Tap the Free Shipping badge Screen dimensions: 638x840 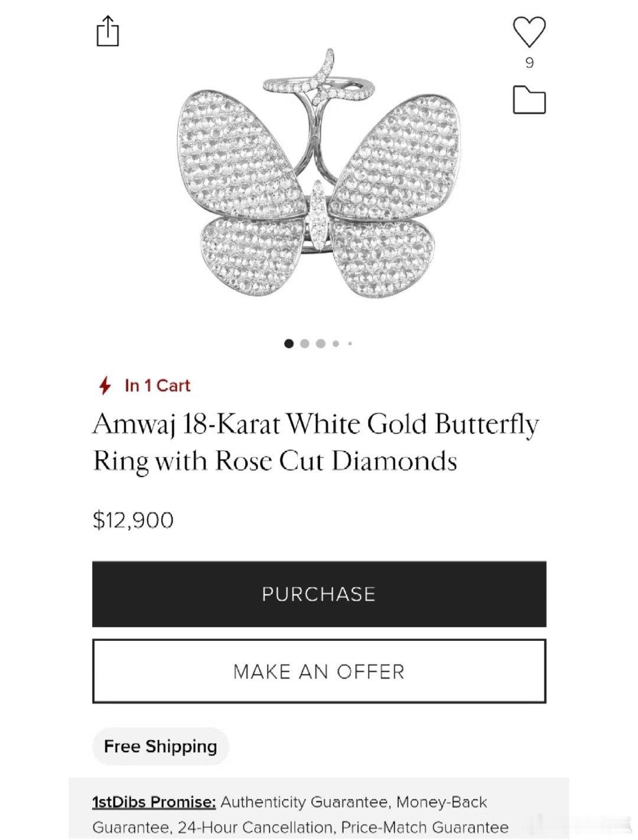pos(161,746)
